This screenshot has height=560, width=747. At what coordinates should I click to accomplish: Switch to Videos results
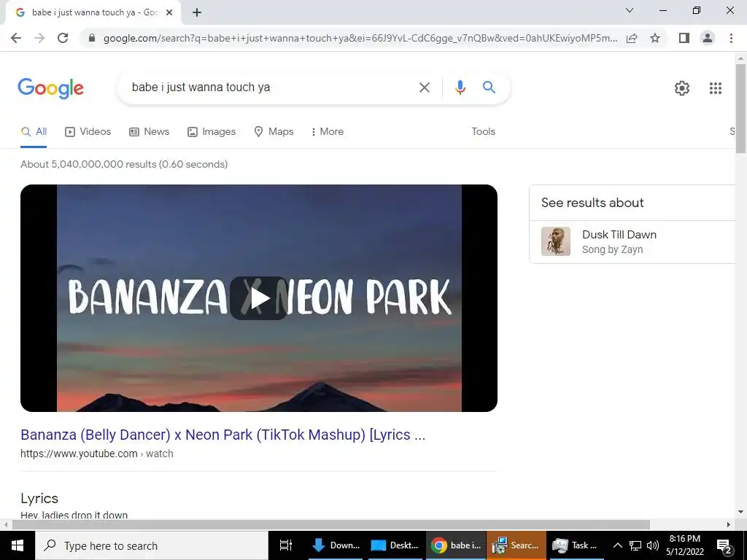[88, 132]
